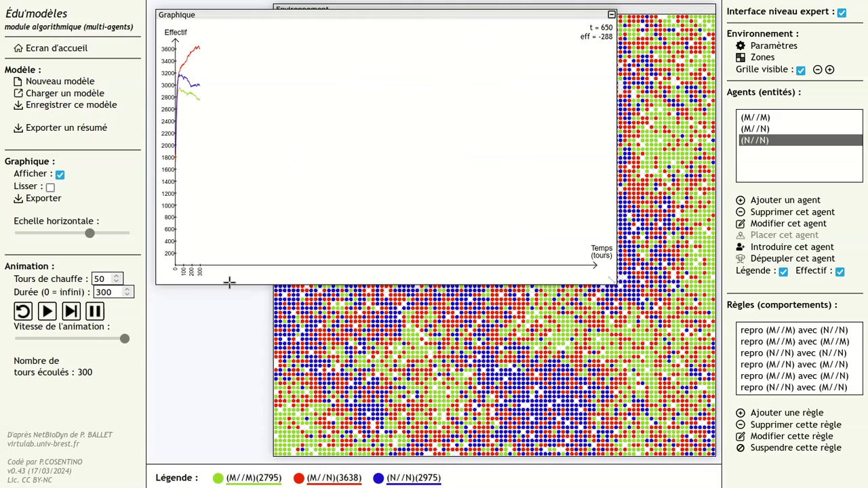Increment the Tours de chauffe stepper
Image resolution: width=868 pixels, height=488 pixels.
[x=117, y=276]
